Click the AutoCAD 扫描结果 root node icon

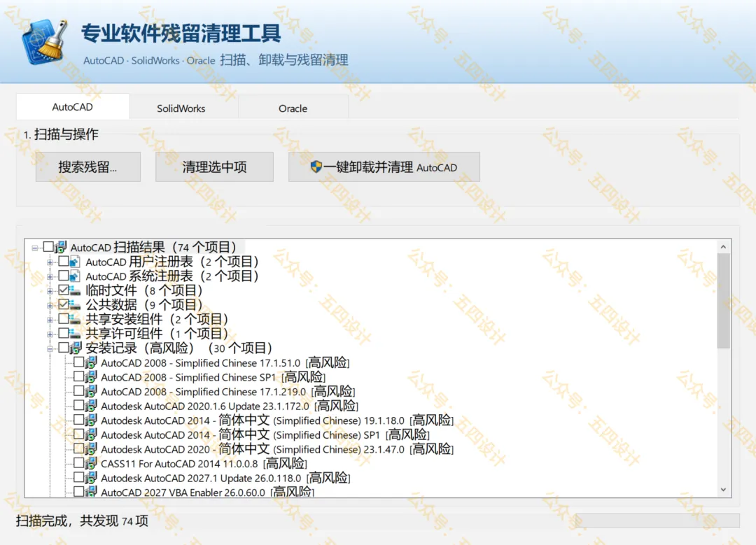[61, 247]
